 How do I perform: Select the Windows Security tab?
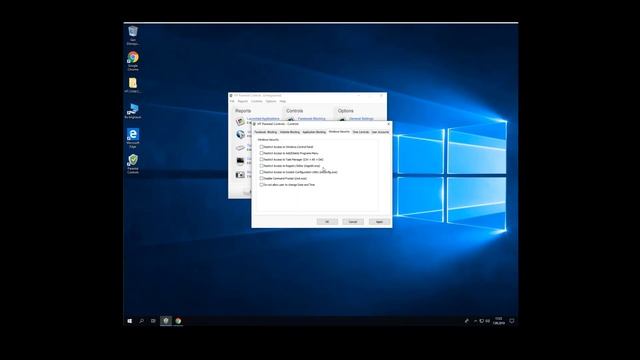tap(339, 131)
